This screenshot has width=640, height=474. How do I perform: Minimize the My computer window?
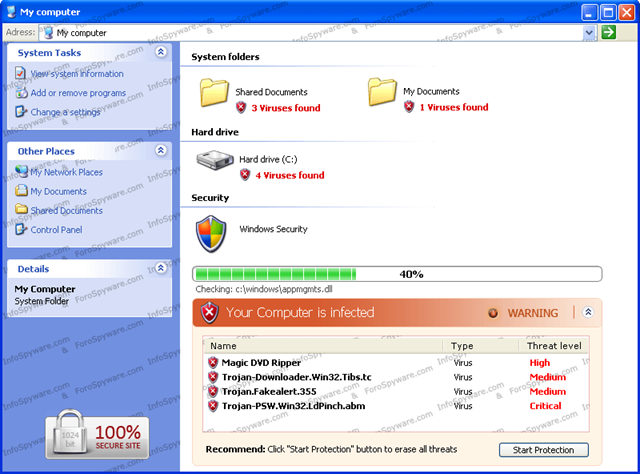click(589, 12)
